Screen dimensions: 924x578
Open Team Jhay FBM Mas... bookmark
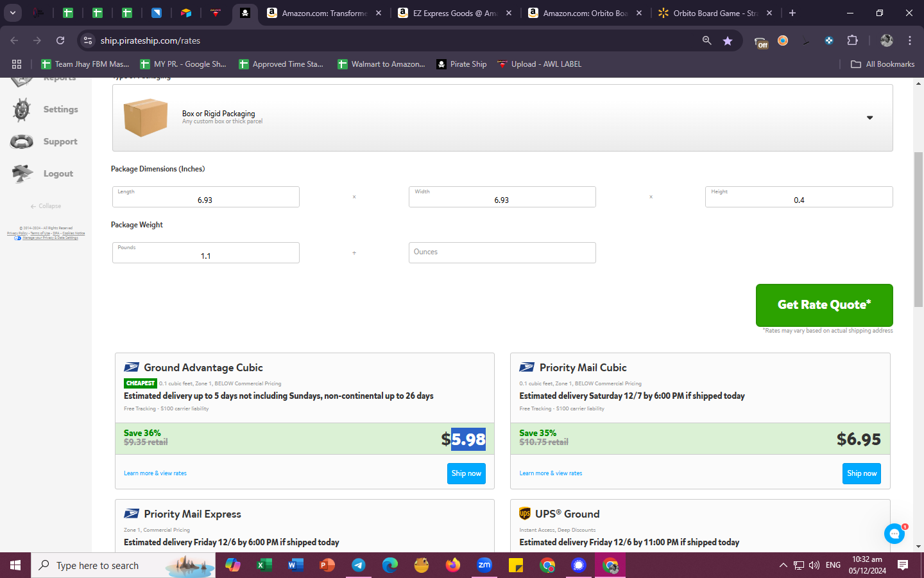pyautogui.click(x=85, y=64)
